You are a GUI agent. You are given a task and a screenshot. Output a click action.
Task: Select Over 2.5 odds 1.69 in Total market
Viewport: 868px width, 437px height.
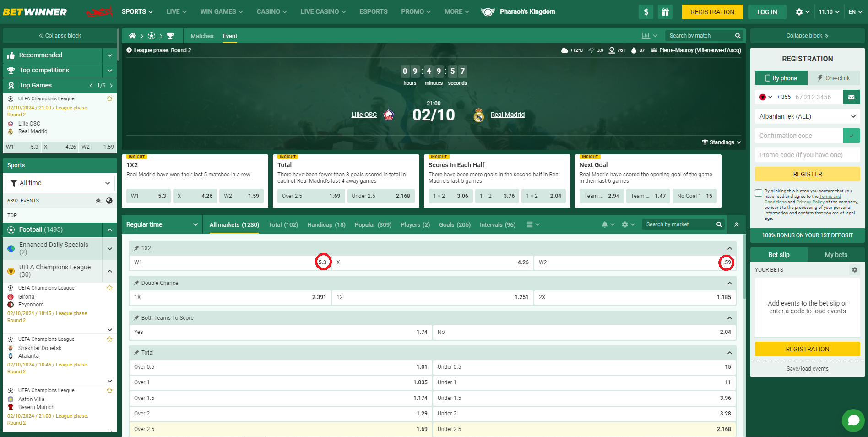tap(281, 429)
